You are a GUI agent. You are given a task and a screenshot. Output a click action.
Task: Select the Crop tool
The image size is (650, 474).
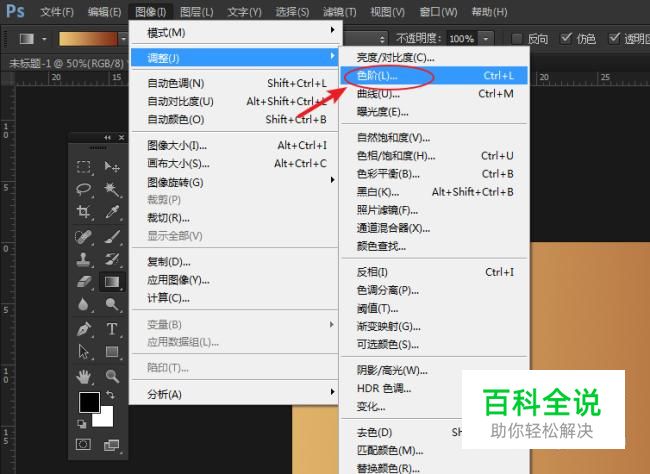coord(84,212)
